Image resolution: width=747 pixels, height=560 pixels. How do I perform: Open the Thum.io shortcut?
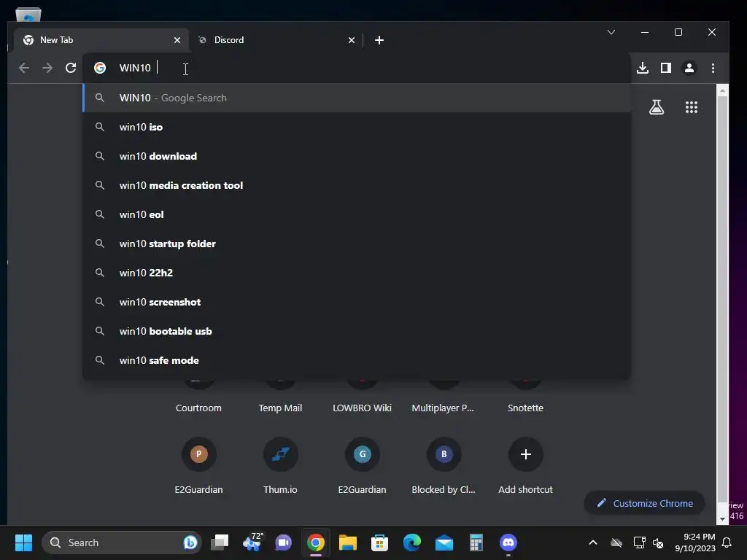(x=280, y=465)
